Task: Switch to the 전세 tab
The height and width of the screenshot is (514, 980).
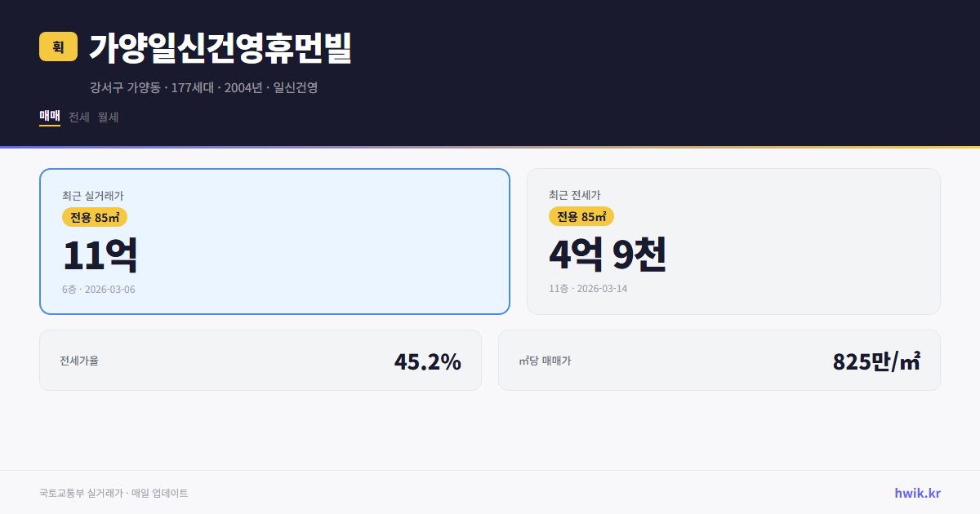Action: point(78,117)
